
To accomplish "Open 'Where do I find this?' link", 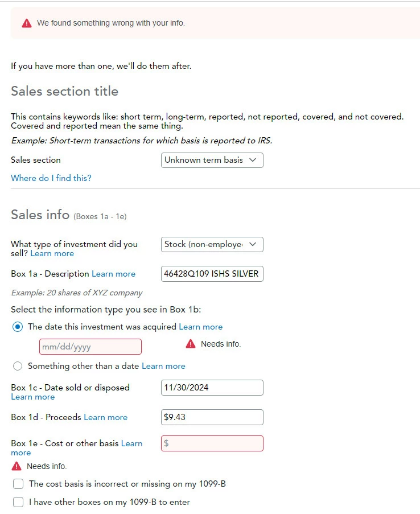I will [x=51, y=178].
